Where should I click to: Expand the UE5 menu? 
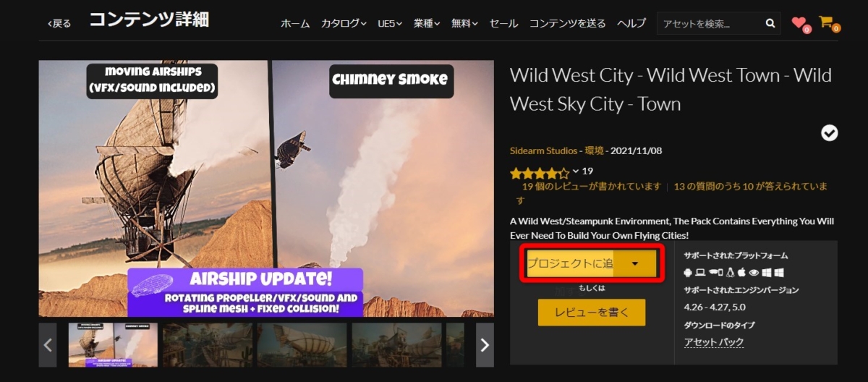pyautogui.click(x=390, y=23)
